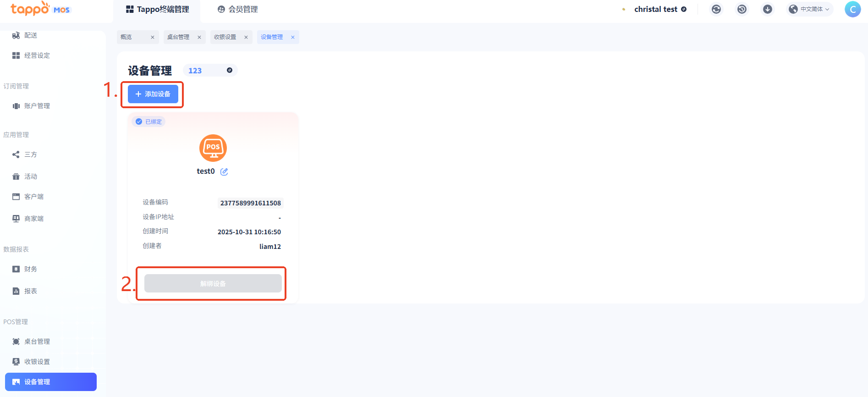
Task: Edit device name test0 pencil icon
Action: coord(224,172)
